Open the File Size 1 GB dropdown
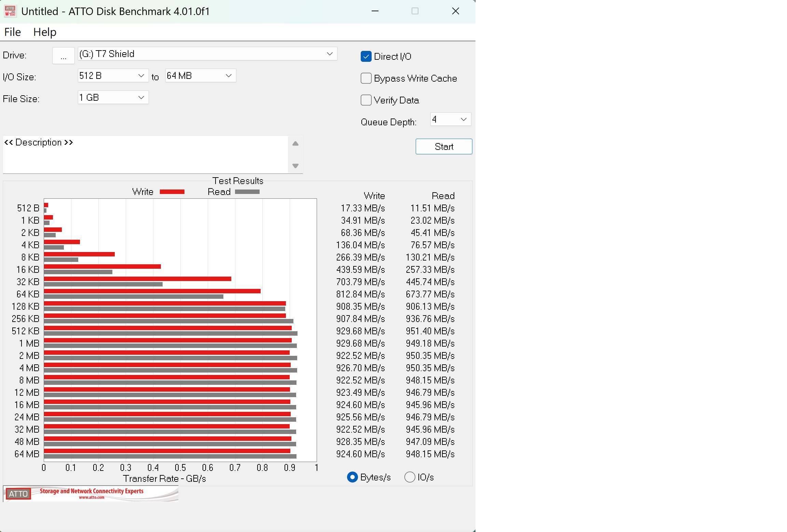 click(x=113, y=97)
